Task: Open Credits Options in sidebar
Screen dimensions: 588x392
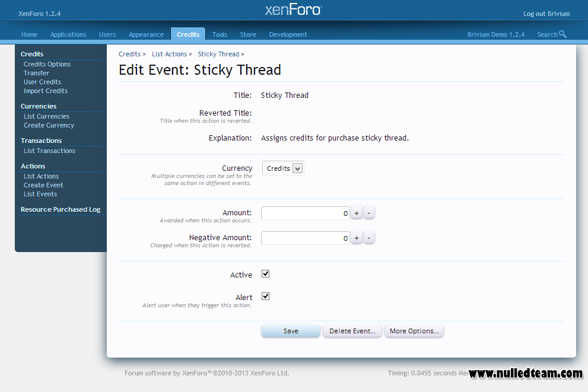Action: [47, 64]
